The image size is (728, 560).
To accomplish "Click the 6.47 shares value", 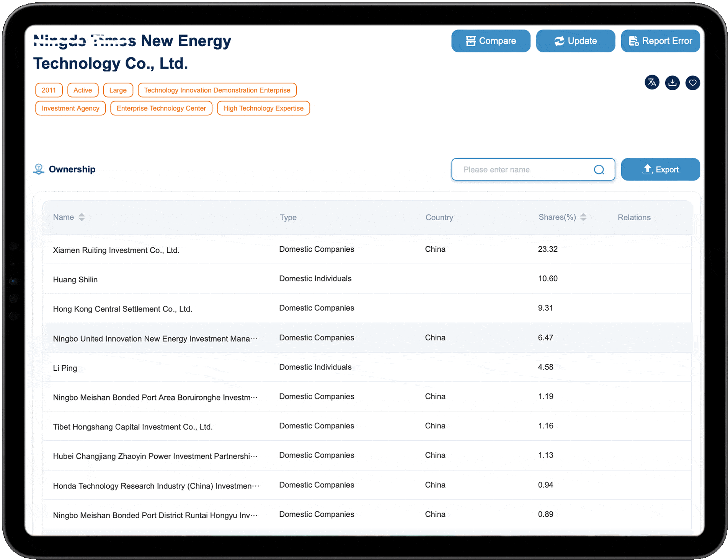I will tap(545, 337).
